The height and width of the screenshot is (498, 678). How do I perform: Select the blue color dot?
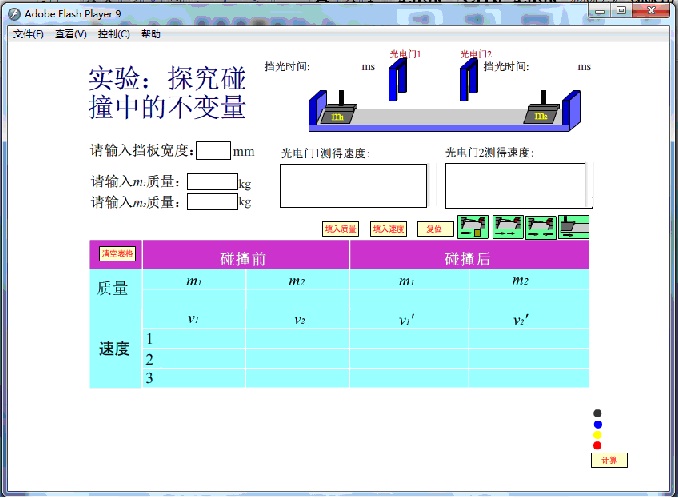(597, 424)
